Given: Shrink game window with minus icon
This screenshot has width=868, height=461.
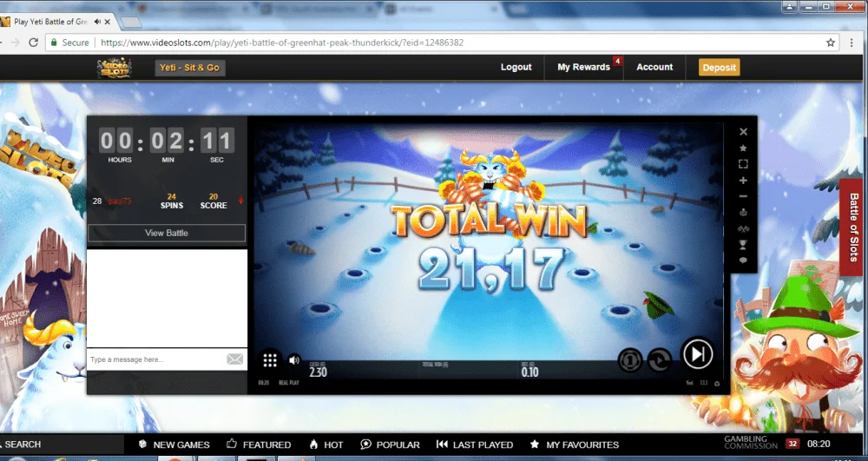Looking at the screenshot, I should pos(744,196).
